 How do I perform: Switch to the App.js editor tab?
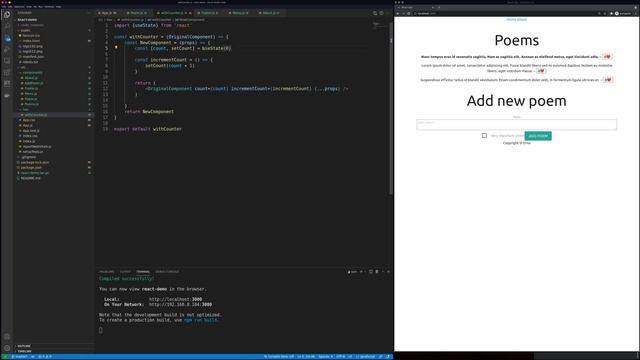pyautogui.click(x=107, y=13)
